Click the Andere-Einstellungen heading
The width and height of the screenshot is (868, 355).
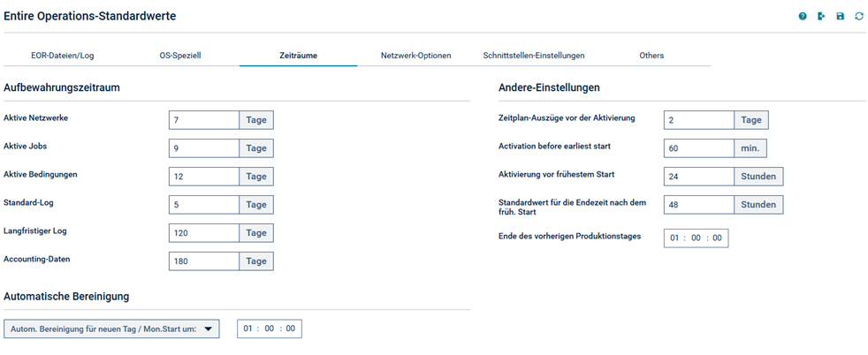[550, 87]
